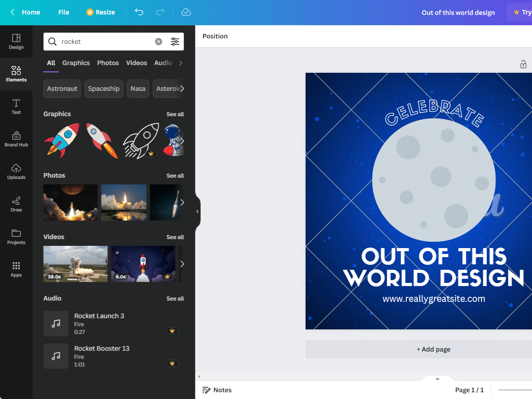The width and height of the screenshot is (532, 399).
Task: Open the Apps panel
Action: click(x=16, y=269)
